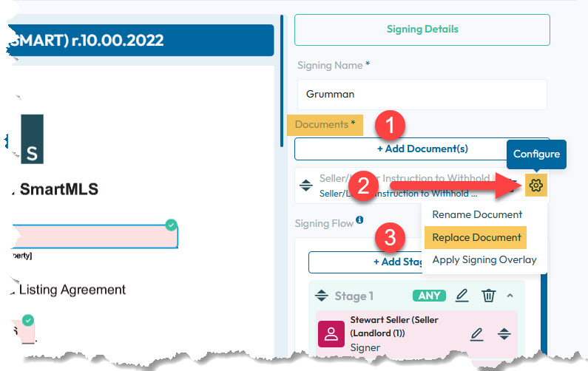588x371 pixels.
Task: Click the pink signer avatar icon
Action: click(x=331, y=334)
